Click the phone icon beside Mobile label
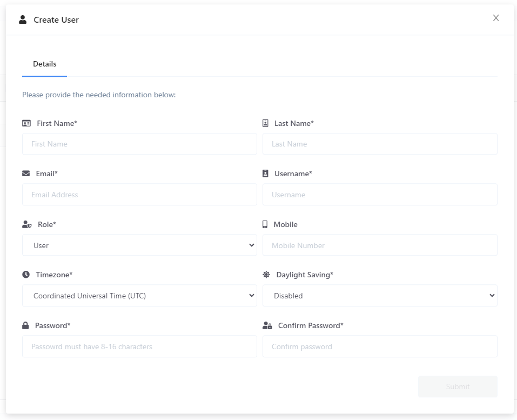 point(265,224)
